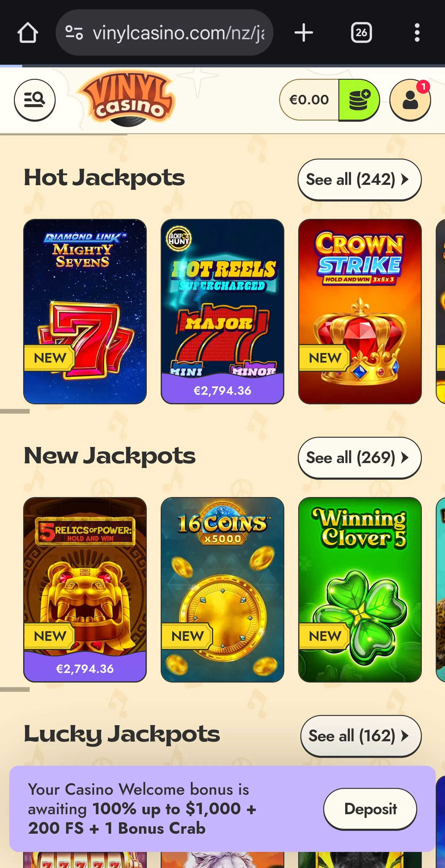Image resolution: width=445 pixels, height=868 pixels.
Task: Open the browser home page icon
Action: (28, 33)
